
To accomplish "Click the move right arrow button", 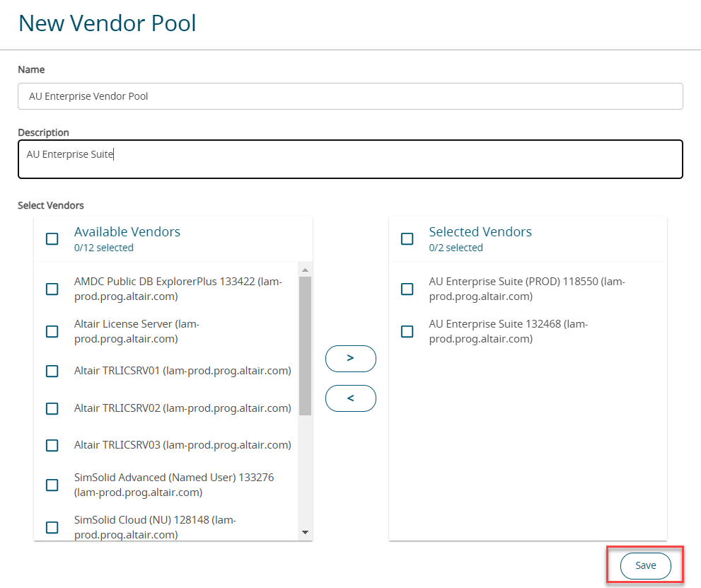I will [x=350, y=359].
